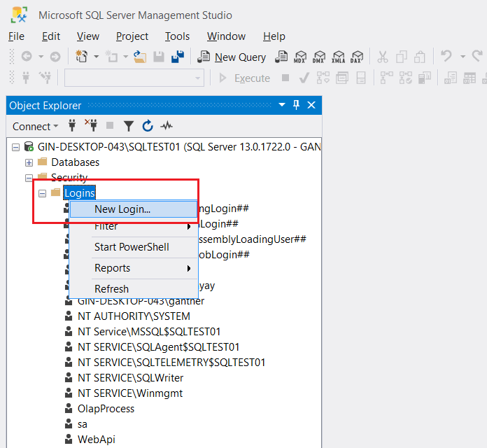The width and height of the screenshot is (487, 448).
Task: Choose Start PowerShell in the context menu
Action: click(x=132, y=246)
